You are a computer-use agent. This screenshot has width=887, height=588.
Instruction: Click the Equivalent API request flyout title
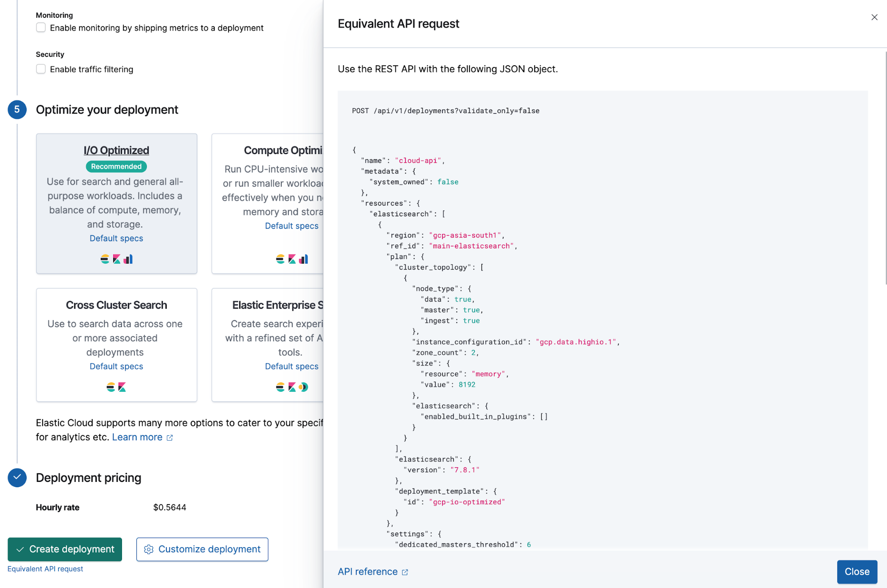(398, 24)
